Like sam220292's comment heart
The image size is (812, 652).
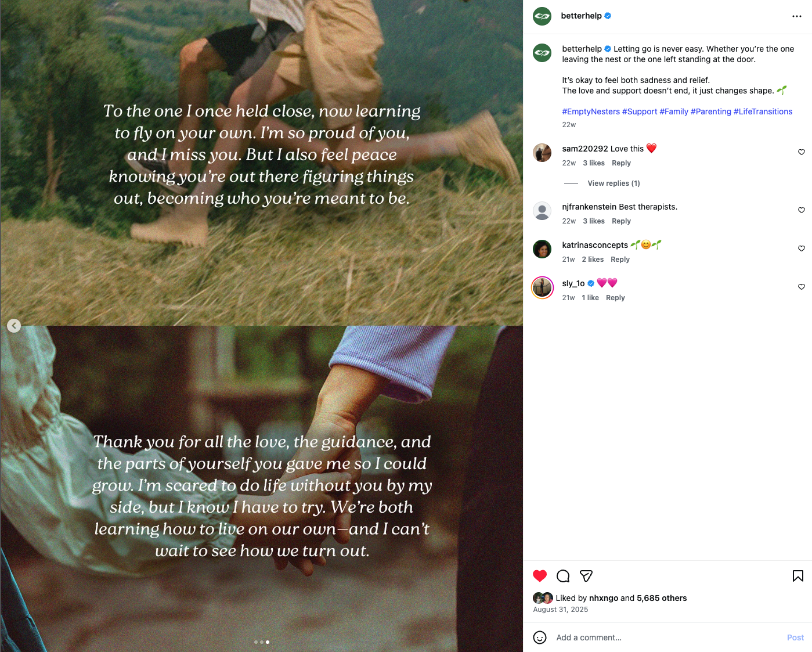(x=802, y=152)
